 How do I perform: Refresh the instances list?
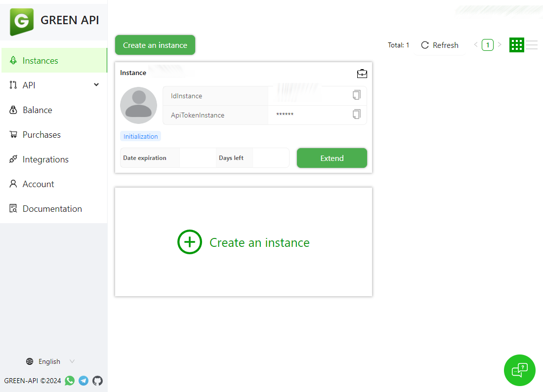tap(439, 45)
